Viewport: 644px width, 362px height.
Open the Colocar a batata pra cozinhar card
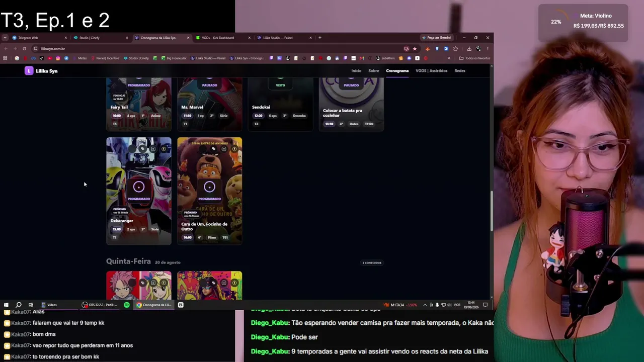coord(352,105)
